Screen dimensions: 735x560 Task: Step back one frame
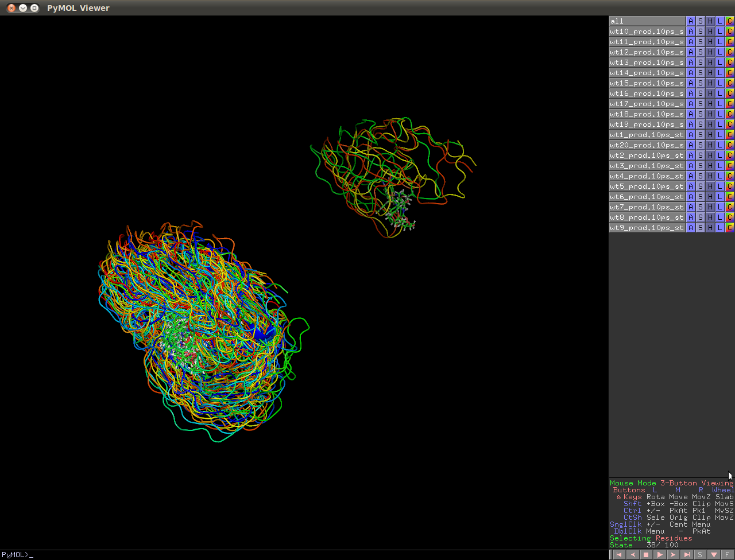pos(633,555)
